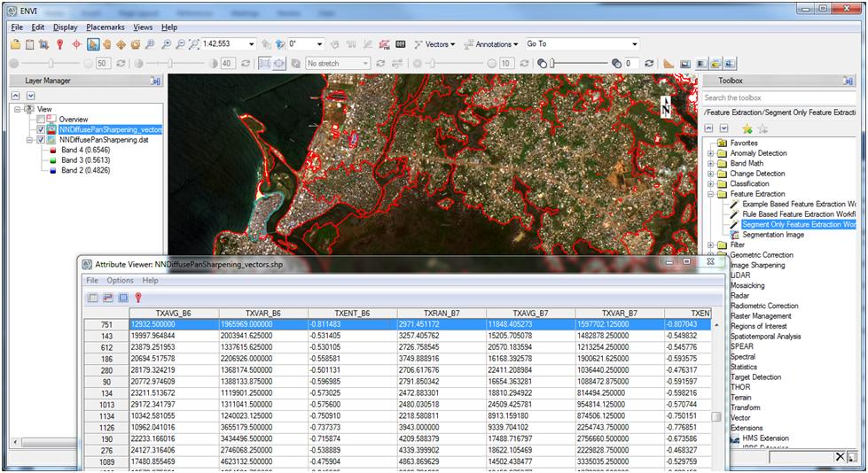Click the Fly tool orange arrows icon
The width and height of the screenshot is (868, 473).
tap(121, 44)
